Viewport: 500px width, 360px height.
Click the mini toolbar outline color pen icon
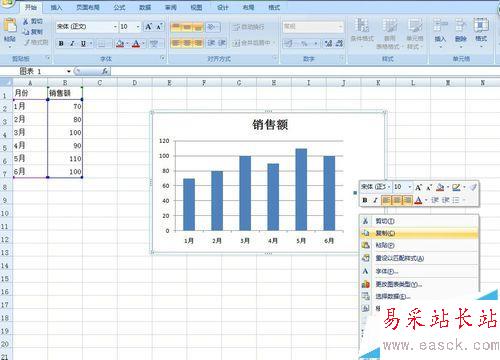456,188
